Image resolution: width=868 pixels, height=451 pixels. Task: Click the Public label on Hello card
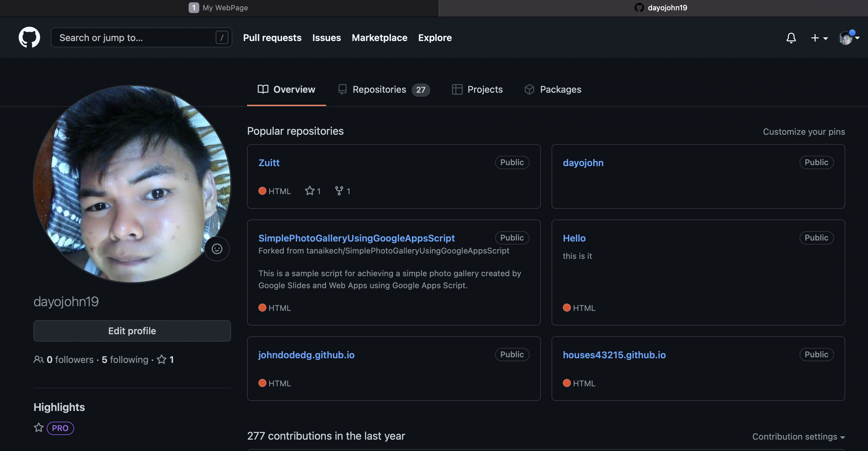point(817,238)
